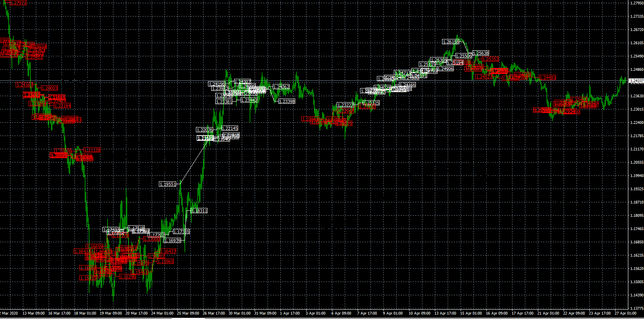This screenshot has height=319, width=644.
Task: Click the red trade label 1.15965
Action: 165,261
